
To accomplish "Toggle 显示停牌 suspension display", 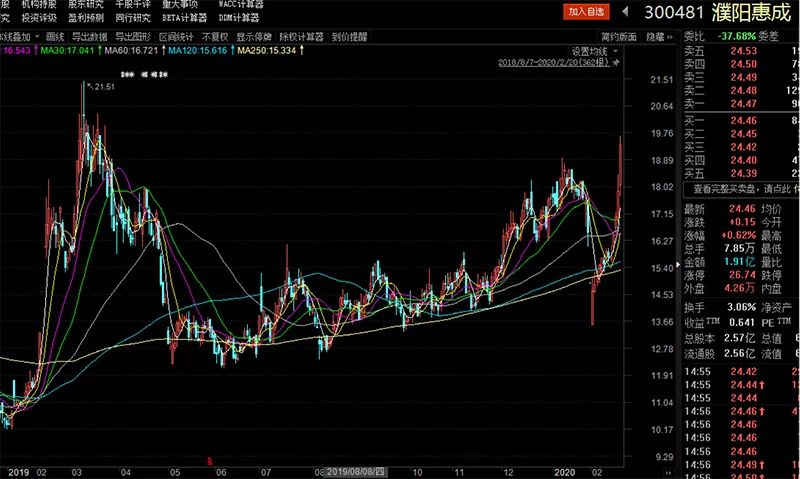I will pyautogui.click(x=254, y=36).
